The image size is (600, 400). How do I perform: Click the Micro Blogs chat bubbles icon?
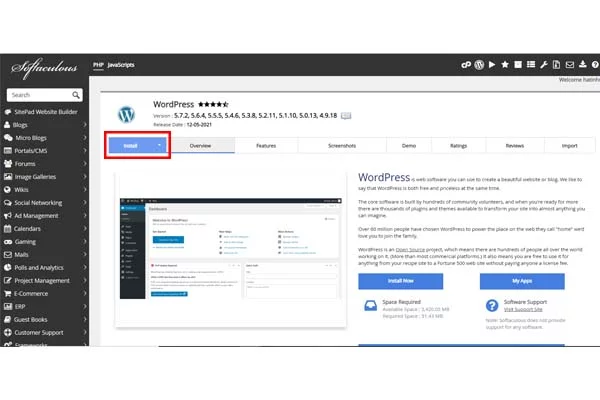click(8, 138)
